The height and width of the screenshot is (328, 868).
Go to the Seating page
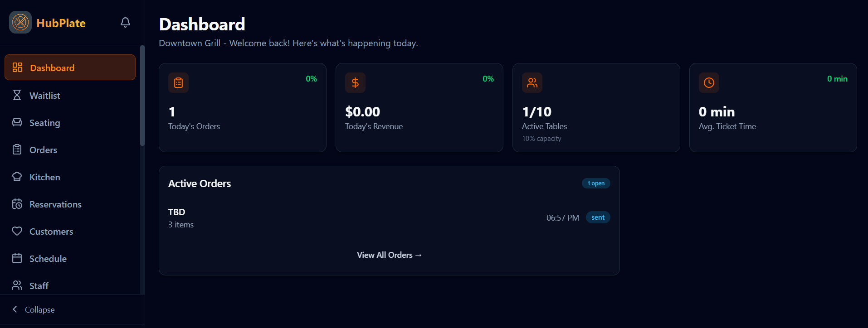44,123
